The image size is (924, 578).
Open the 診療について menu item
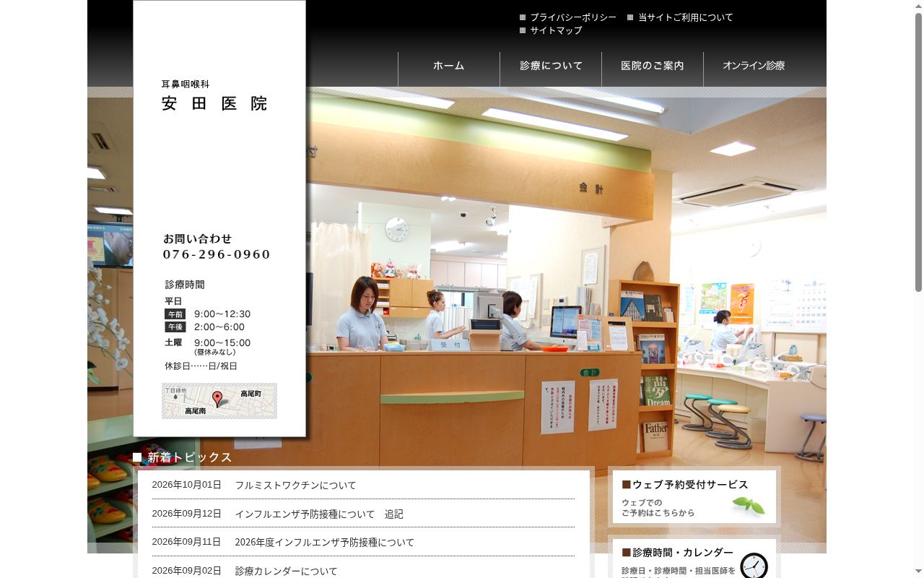tap(551, 66)
